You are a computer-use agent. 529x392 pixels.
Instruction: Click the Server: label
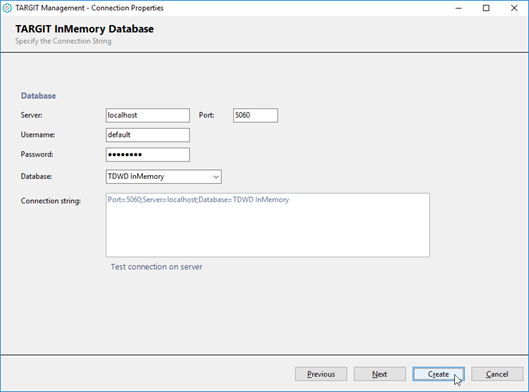tap(31, 115)
